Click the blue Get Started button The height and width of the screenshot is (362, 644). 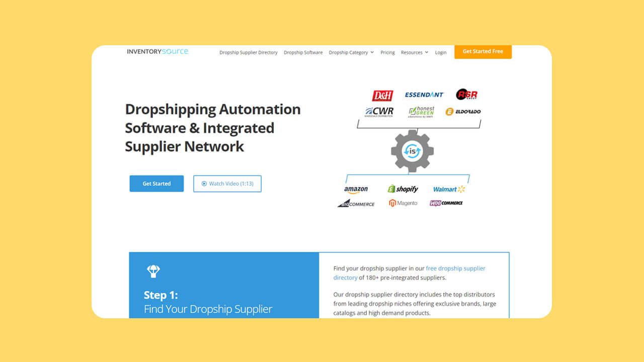click(x=156, y=184)
